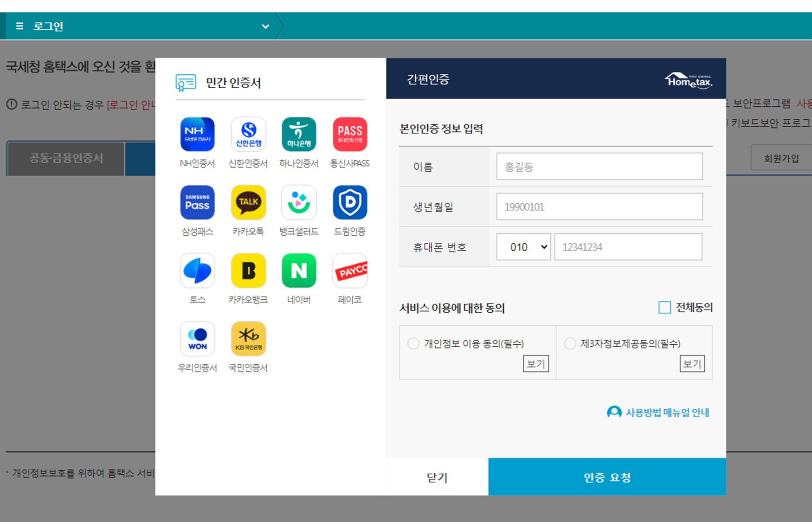The width and height of the screenshot is (812, 522).
Task: Click the info icon next to 로그인 안되는 경우
Action: point(12,104)
